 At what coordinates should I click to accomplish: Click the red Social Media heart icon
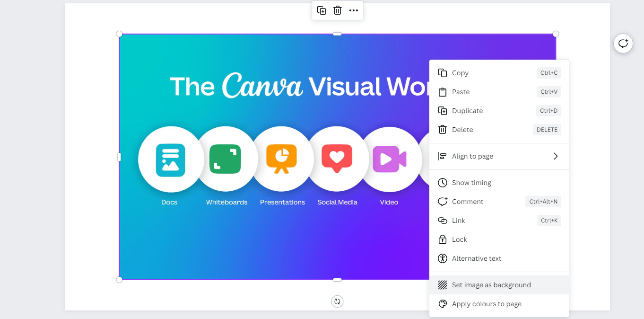pos(337,158)
